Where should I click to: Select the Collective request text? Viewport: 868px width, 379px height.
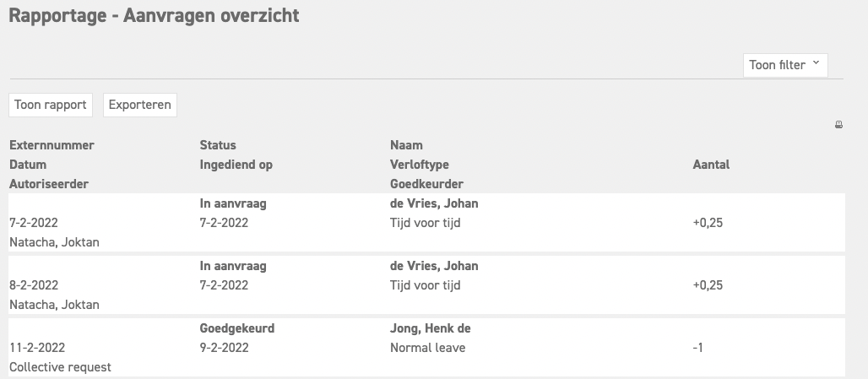[60, 367]
